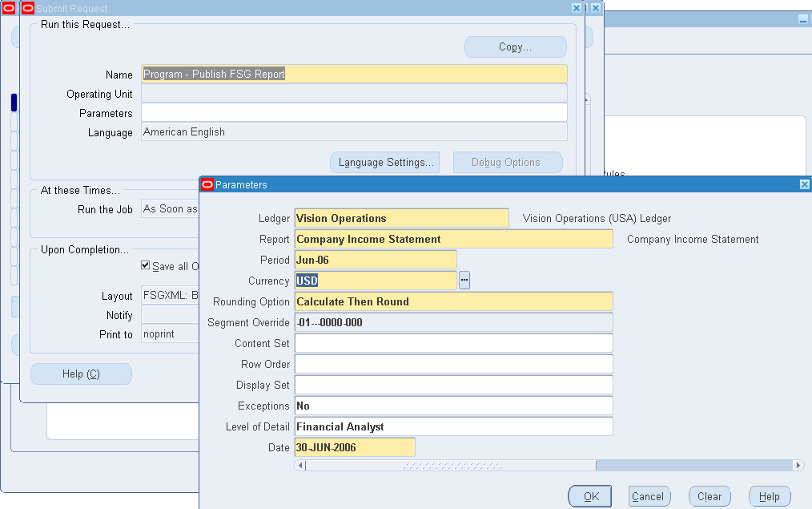Open the Print to field showing noprint

(170, 333)
